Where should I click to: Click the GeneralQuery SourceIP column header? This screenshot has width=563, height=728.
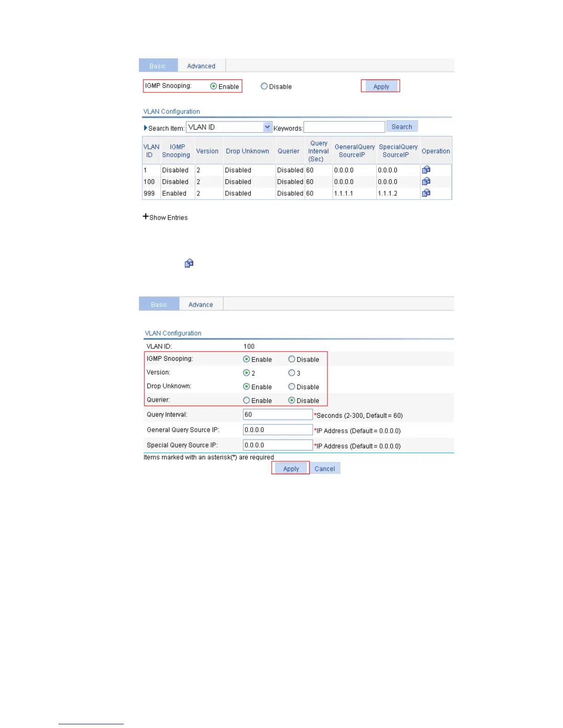point(354,151)
